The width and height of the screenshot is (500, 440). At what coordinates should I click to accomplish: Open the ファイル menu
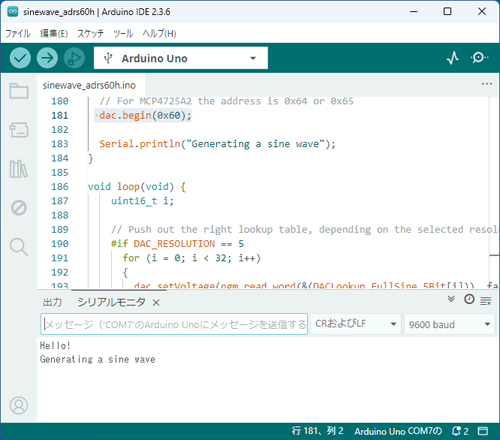point(18,33)
